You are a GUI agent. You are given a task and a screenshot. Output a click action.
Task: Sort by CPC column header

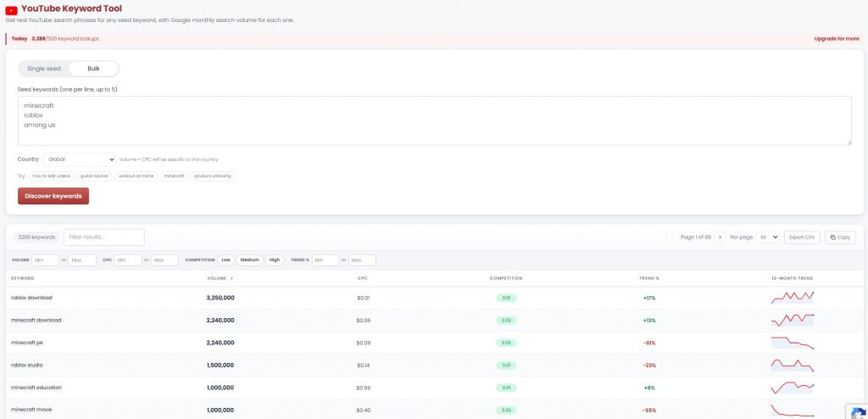[x=363, y=278]
